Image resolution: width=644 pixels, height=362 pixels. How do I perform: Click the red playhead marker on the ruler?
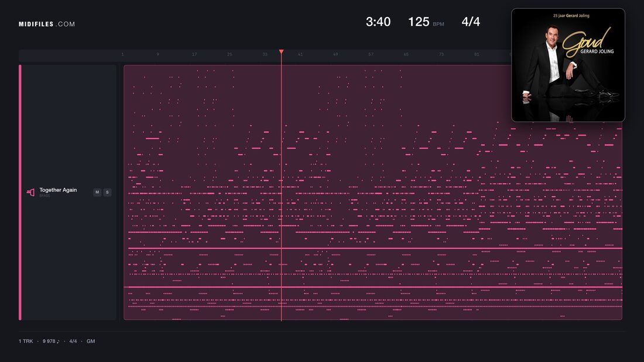pos(282,51)
